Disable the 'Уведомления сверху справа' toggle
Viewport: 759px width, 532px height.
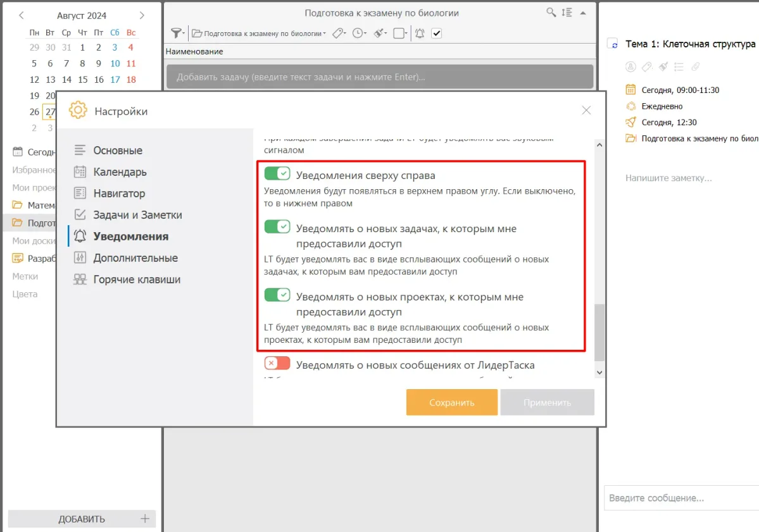277,173
